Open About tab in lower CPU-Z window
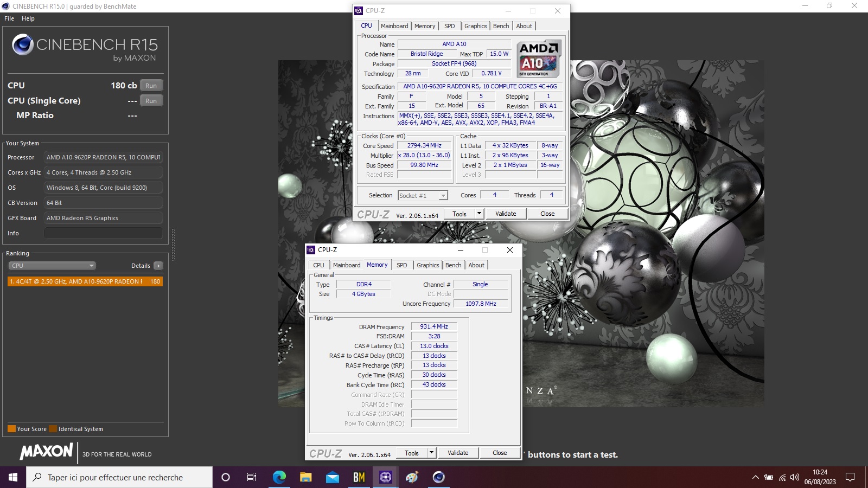This screenshot has height=488, width=868. 476,265
